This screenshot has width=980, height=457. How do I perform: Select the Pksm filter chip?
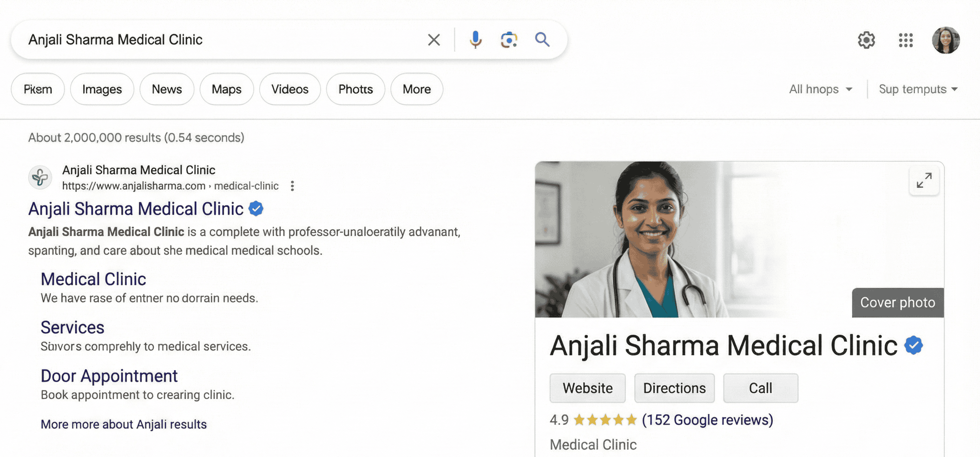tap(38, 89)
